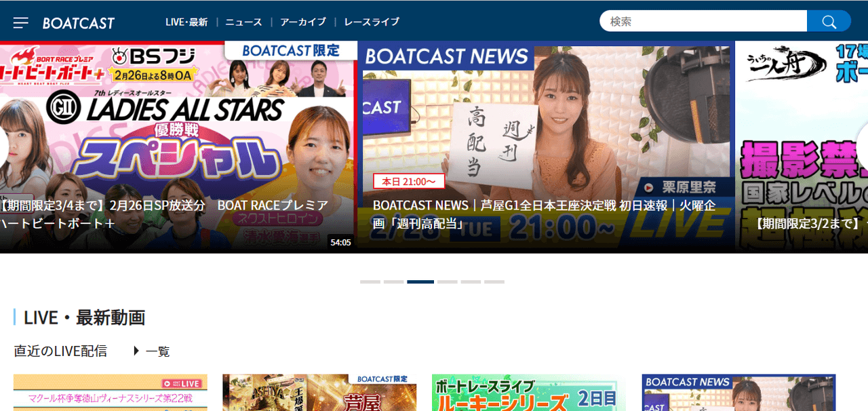The width and height of the screenshot is (868, 411).
Task: Open the ルーキーシリーズ 2日目 thumbnail
Action: 529,393
